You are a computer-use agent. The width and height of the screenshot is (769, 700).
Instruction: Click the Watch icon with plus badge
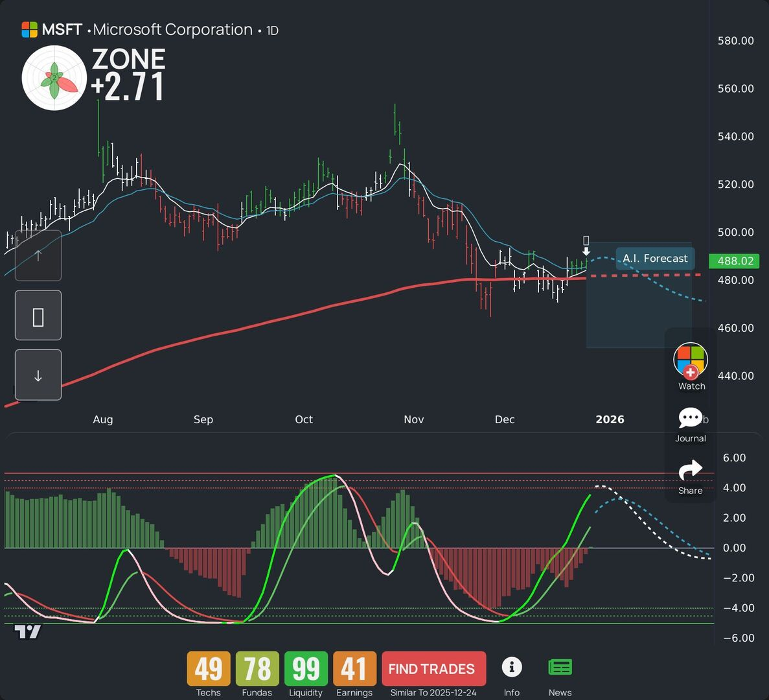691,360
